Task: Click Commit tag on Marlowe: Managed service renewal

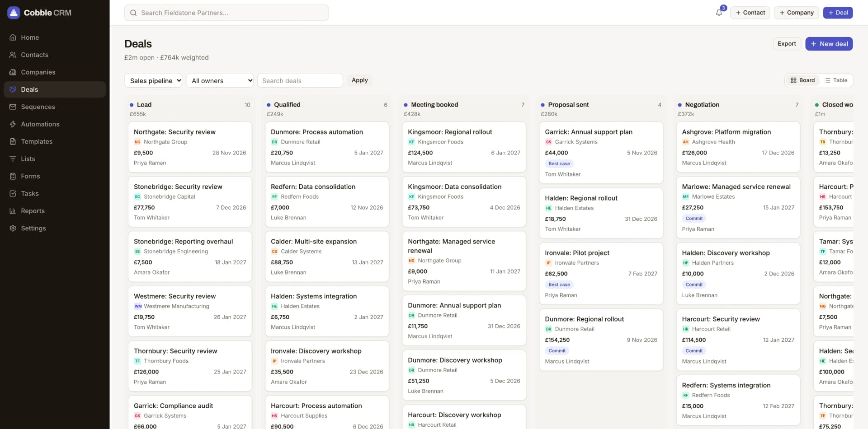Action: coord(694,219)
